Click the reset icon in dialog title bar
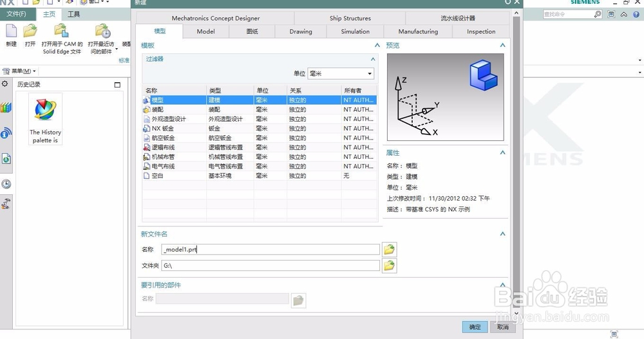Image resolution: width=644 pixels, height=339 pixels. pyautogui.click(x=507, y=2)
